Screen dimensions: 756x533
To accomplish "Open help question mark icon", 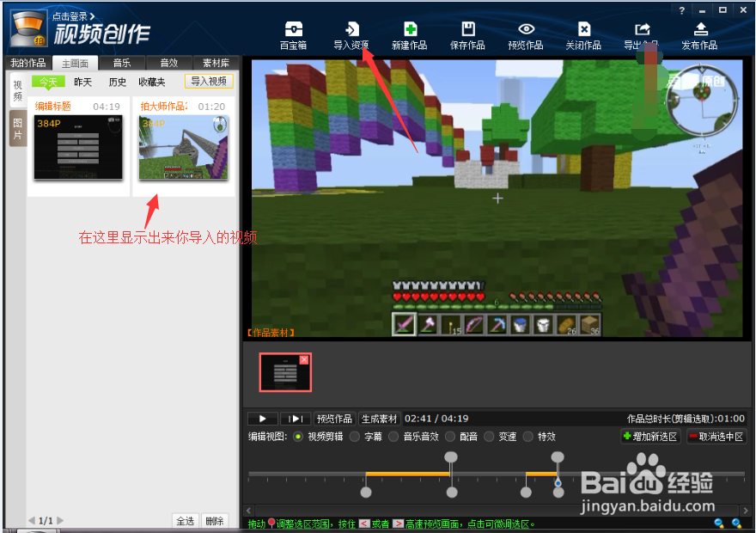I will coord(681,10).
